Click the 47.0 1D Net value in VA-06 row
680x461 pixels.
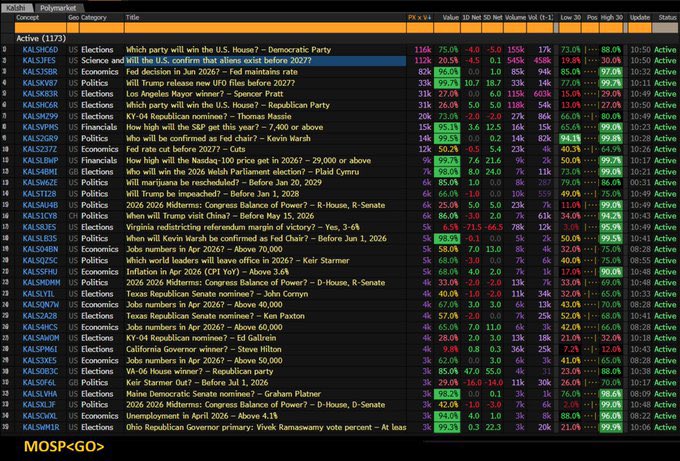point(471,372)
